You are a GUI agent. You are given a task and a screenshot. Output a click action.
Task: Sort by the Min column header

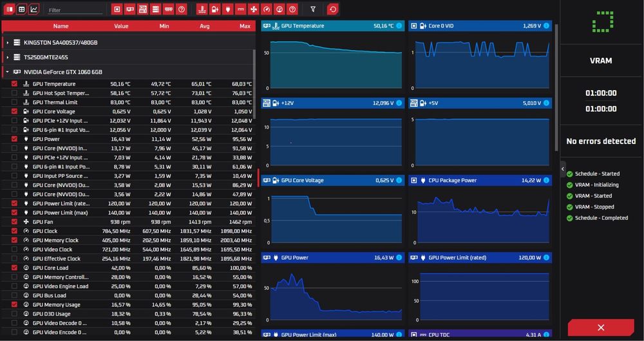coord(164,26)
